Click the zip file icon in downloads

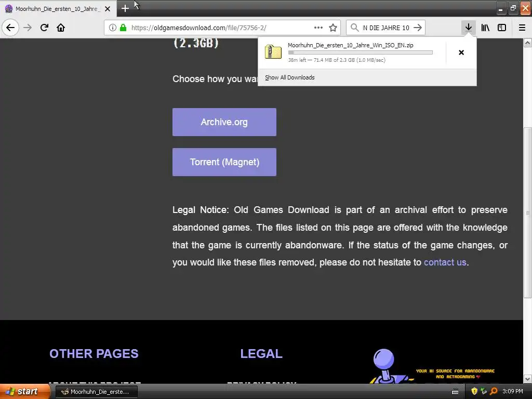(x=273, y=52)
